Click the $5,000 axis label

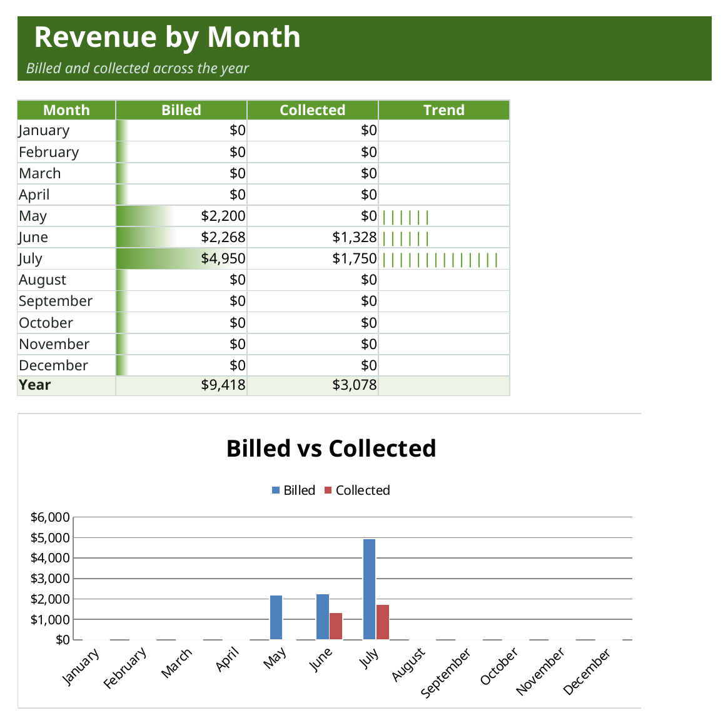(x=50, y=538)
